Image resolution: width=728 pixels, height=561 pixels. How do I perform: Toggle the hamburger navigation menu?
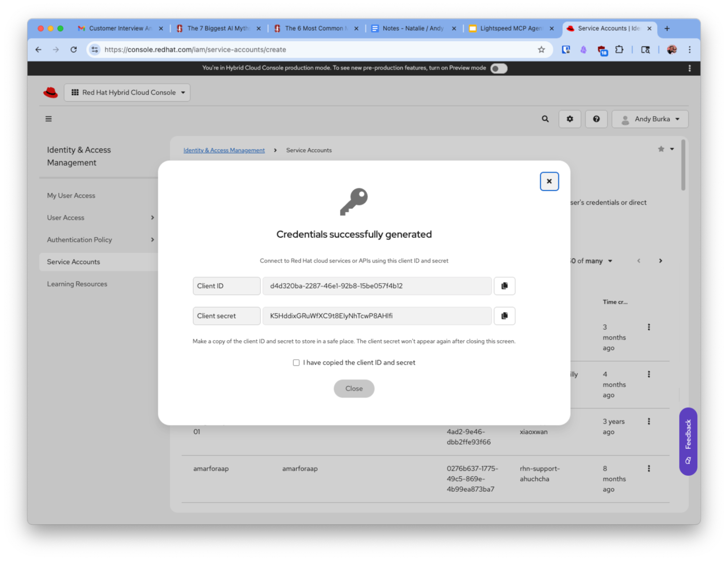click(48, 119)
